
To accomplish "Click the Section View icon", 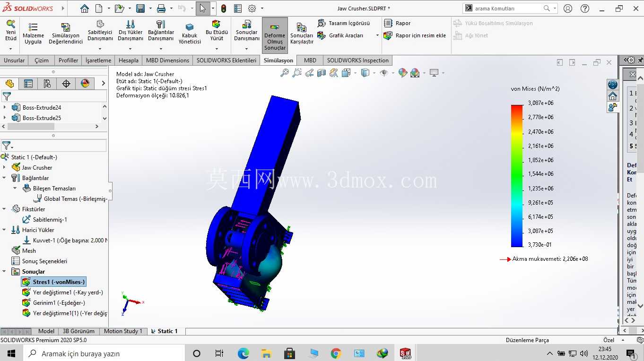I will tap(322, 73).
